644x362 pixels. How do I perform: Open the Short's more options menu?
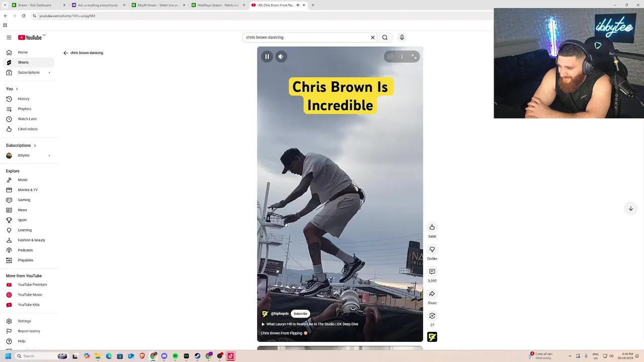[402, 57]
